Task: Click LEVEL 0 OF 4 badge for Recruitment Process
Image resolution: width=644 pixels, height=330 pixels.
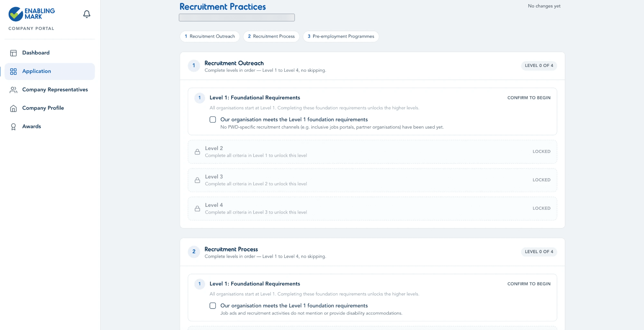Action: (x=539, y=252)
